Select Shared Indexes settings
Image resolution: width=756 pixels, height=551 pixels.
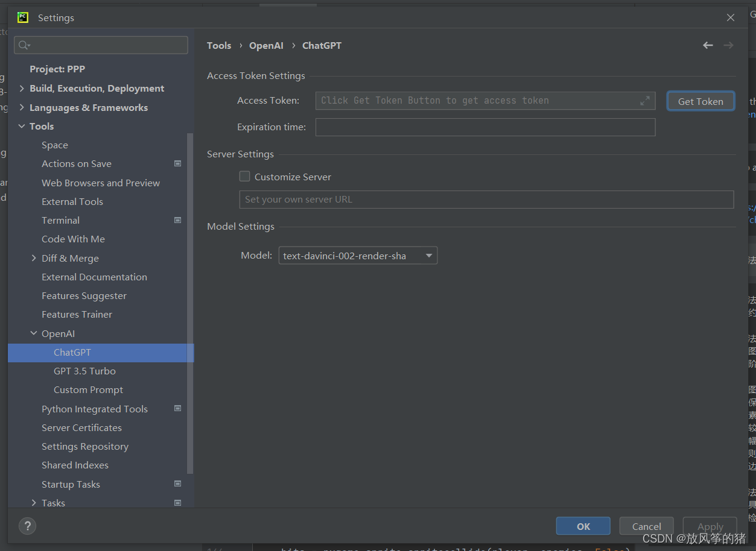(x=75, y=465)
